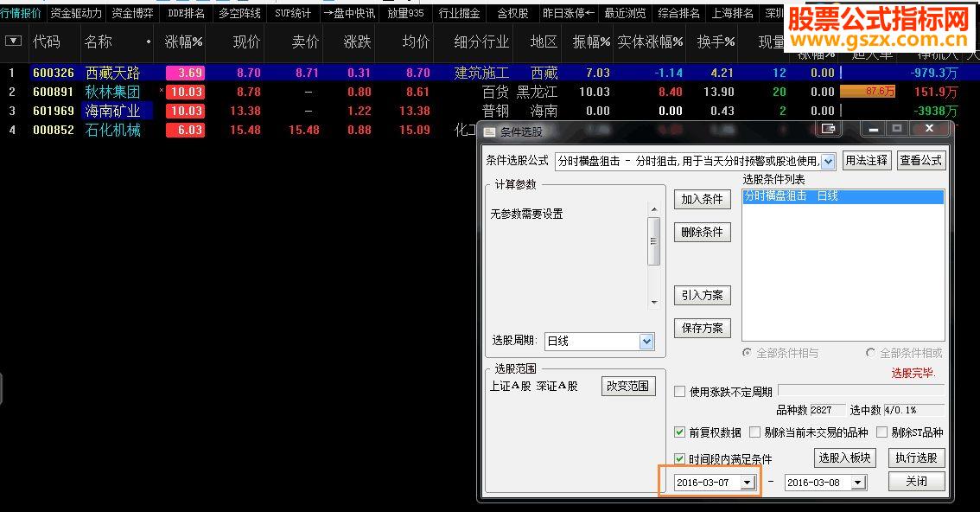Open the 综合排名 tab

click(679, 13)
